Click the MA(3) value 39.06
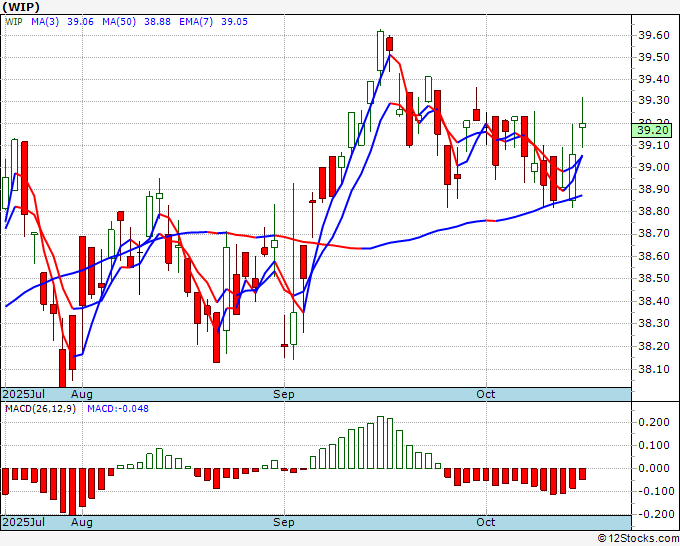 (80, 22)
